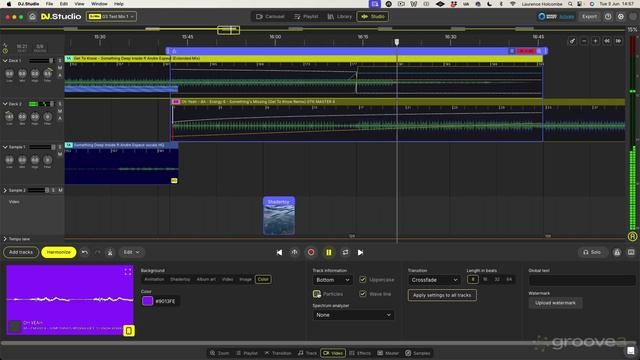This screenshot has width=640, height=360.
Task: Click the home icon beside DJ.Studio logo
Action: [32, 17]
